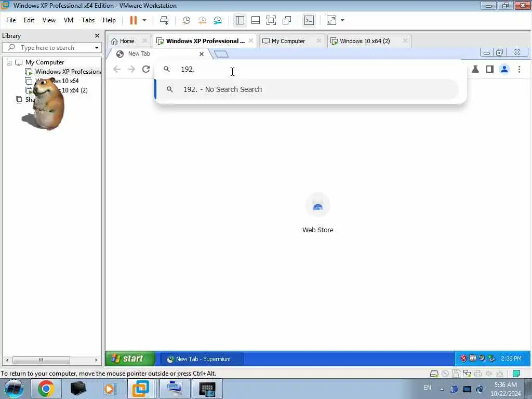Open the VM menu
This screenshot has width=532, height=399.
(x=69, y=20)
